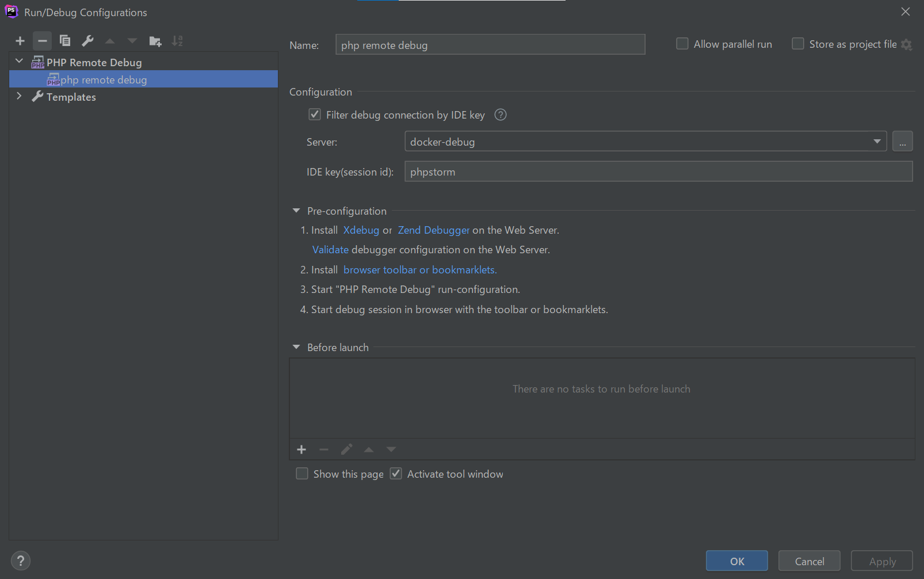This screenshot has height=579, width=924.
Task: Remove the selected configuration
Action: [41, 40]
